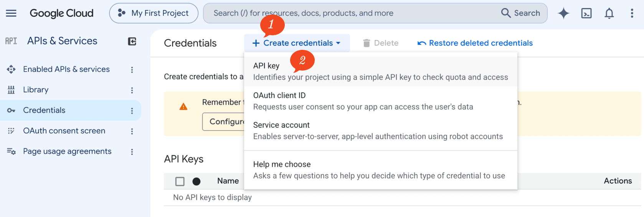Choose OAuth client ID option
Image resolution: width=644 pixels, height=217 pixels.
pos(381,101)
